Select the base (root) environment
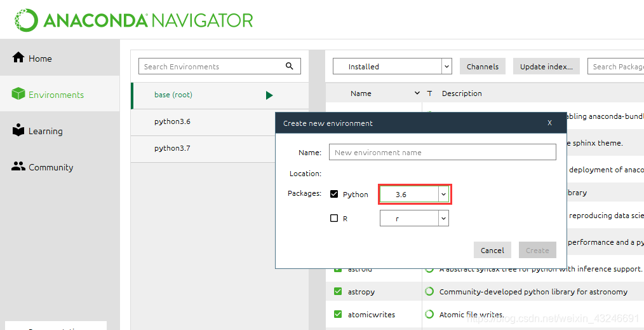 (220, 95)
